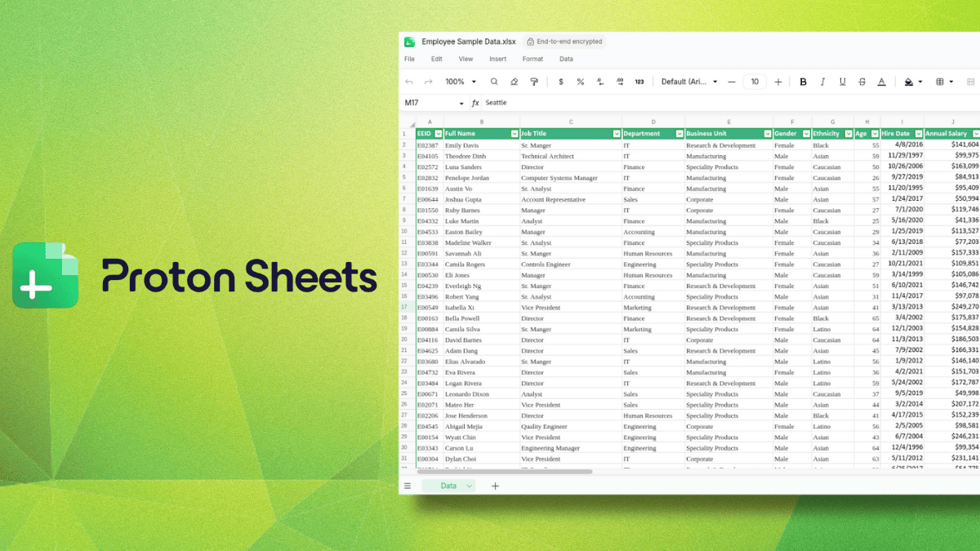Open the merge cells tool
Viewport: 980px width, 551px height.
(x=970, y=82)
